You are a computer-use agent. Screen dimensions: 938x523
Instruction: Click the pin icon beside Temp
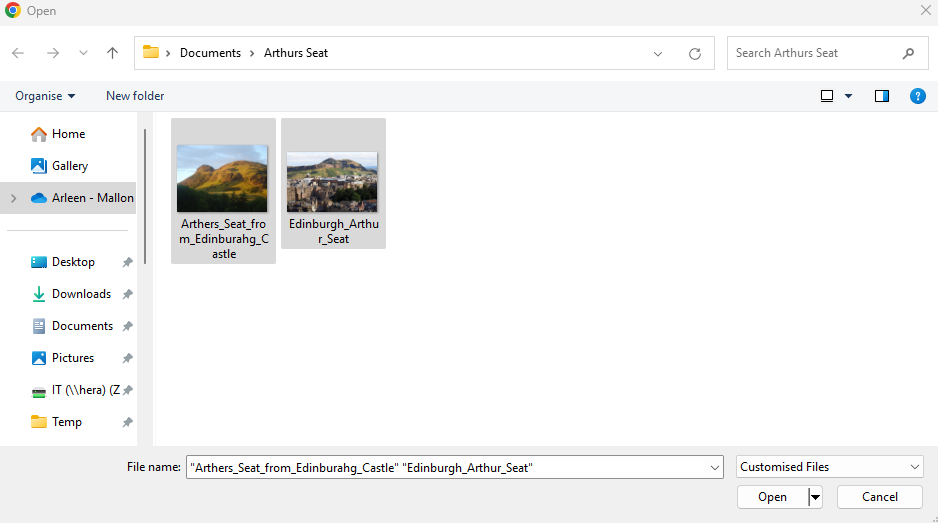click(x=127, y=422)
